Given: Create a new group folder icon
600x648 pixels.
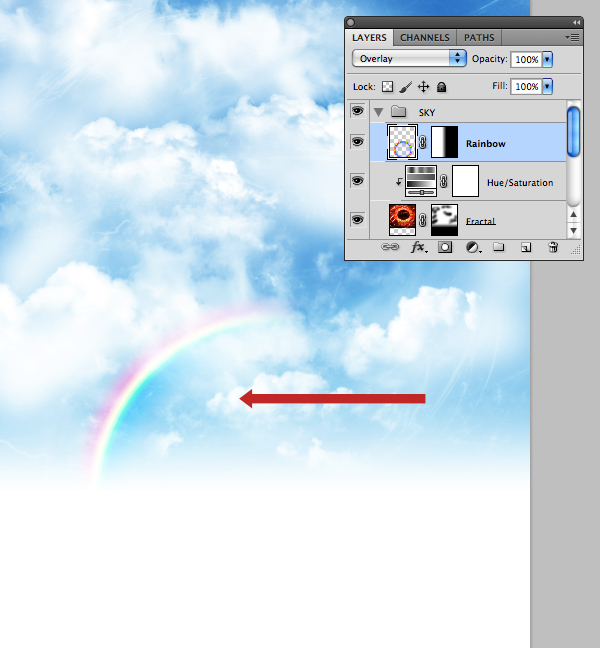Looking at the screenshot, I should (499, 247).
